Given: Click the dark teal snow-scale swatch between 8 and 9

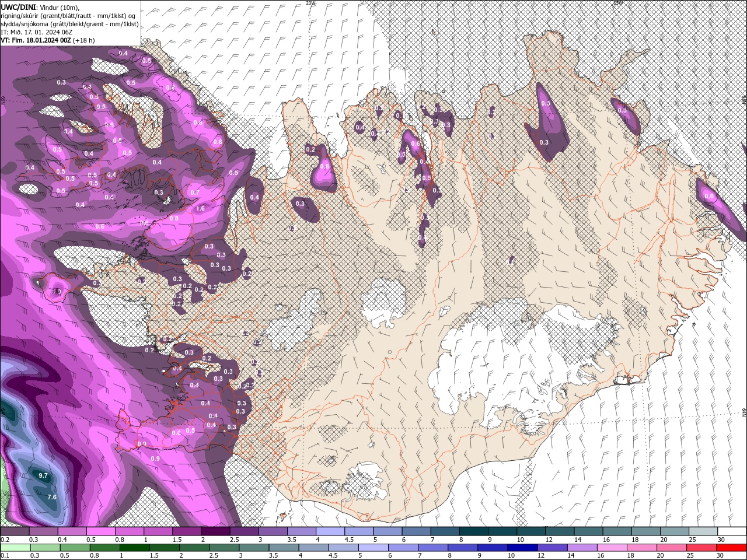Looking at the screenshot, I should pyautogui.click(x=474, y=531).
